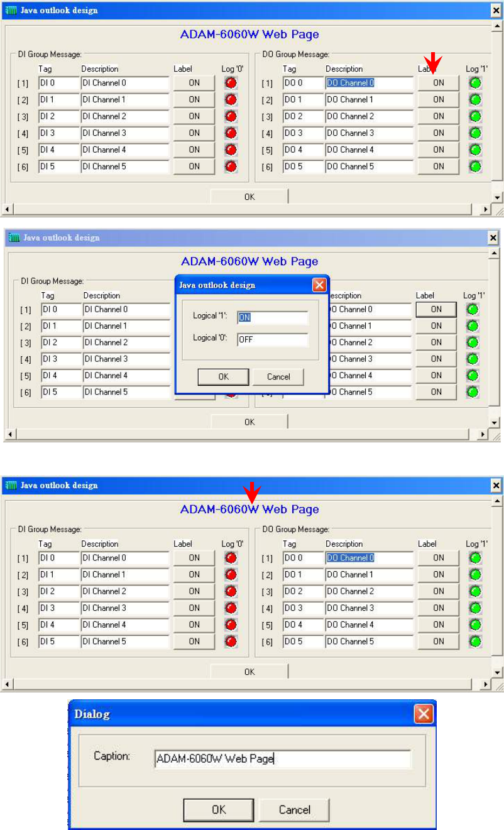Click DO Channel 0 description in bottom window
This screenshot has width=504, height=830.
pos(370,557)
